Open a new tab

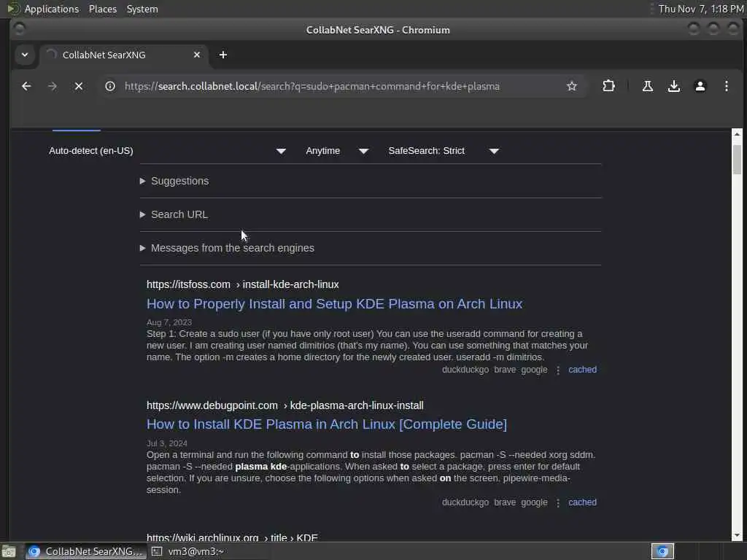click(x=223, y=55)
